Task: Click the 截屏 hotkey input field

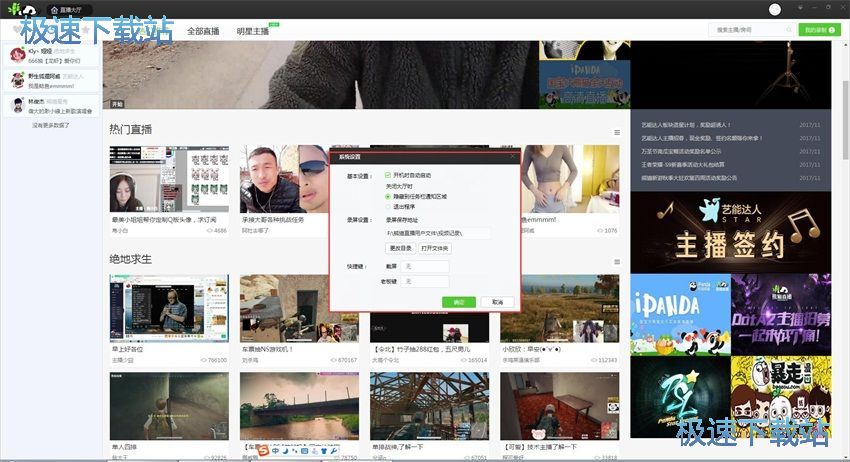Action: pyautogui.click(x=425, y=266)
